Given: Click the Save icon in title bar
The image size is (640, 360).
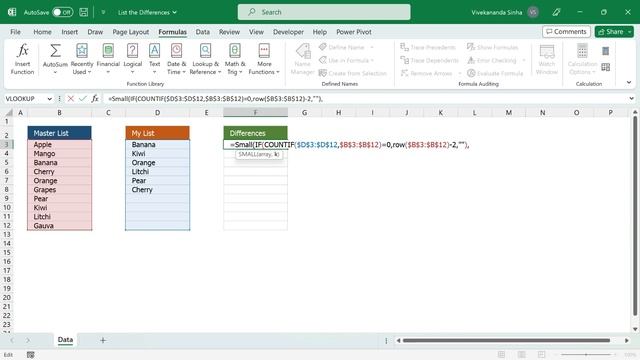Looking at the screenshot, I should [x=84, y=12].
